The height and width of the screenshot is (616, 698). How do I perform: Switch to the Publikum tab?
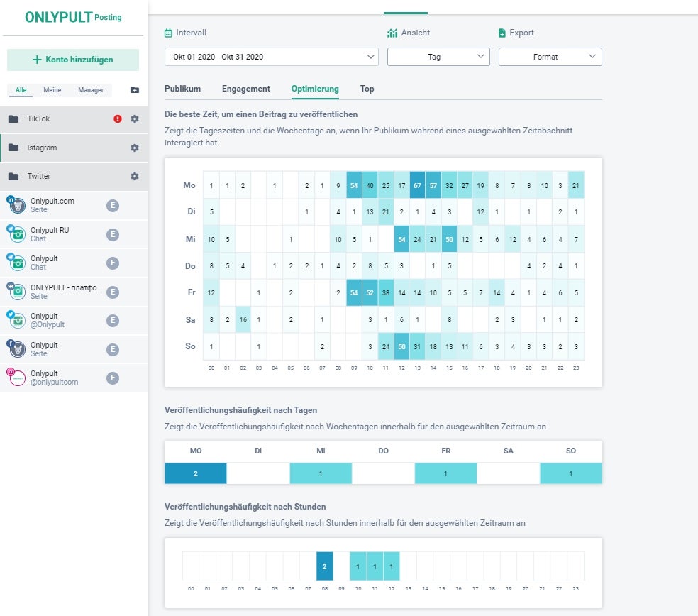(x=182, y=89)
